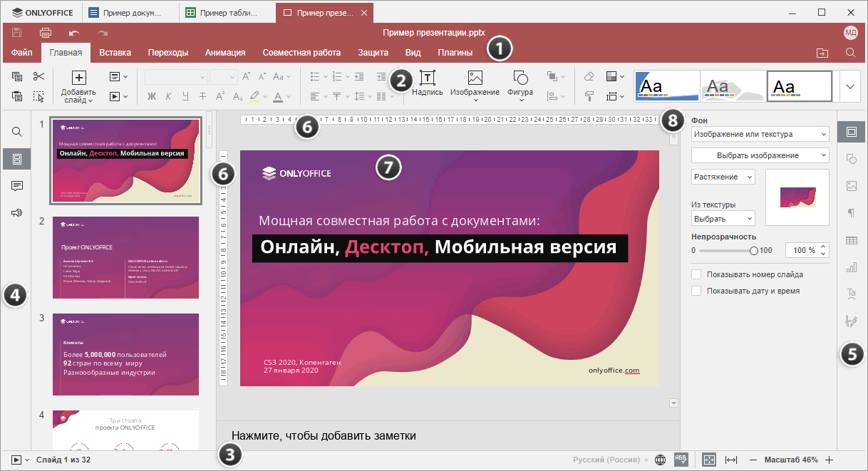Screen dimensions: 868x471
Task: Zoom in with the plus button
Action: [829, 460]
